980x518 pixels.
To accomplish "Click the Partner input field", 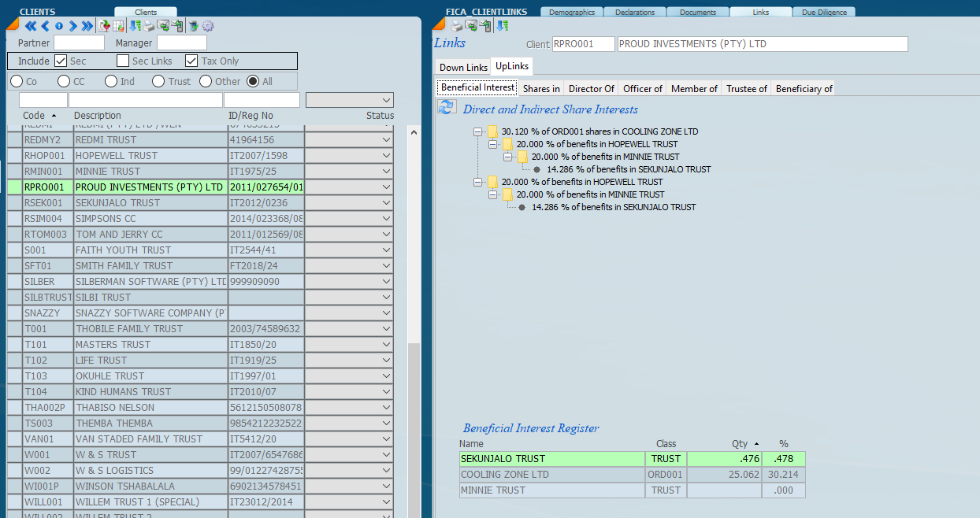I will 79,43.
